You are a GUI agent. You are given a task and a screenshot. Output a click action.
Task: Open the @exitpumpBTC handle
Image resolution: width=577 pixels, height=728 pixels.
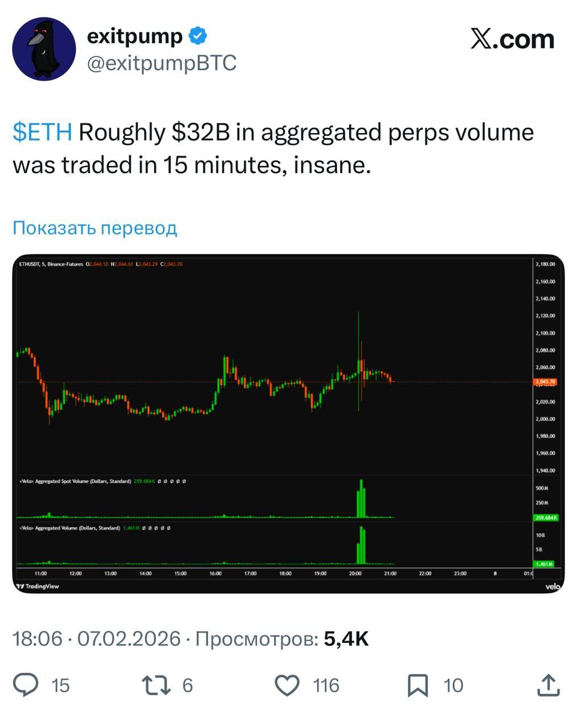click(x=161, y=63)
